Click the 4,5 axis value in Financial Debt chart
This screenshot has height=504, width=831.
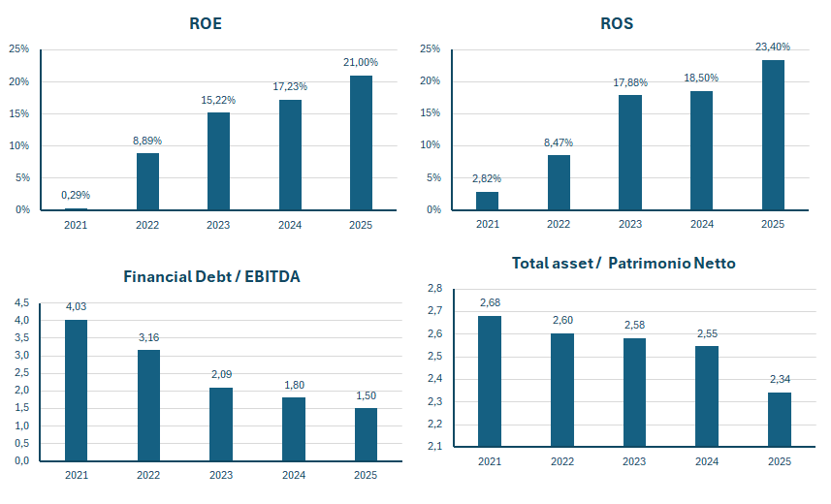(21, 302)
